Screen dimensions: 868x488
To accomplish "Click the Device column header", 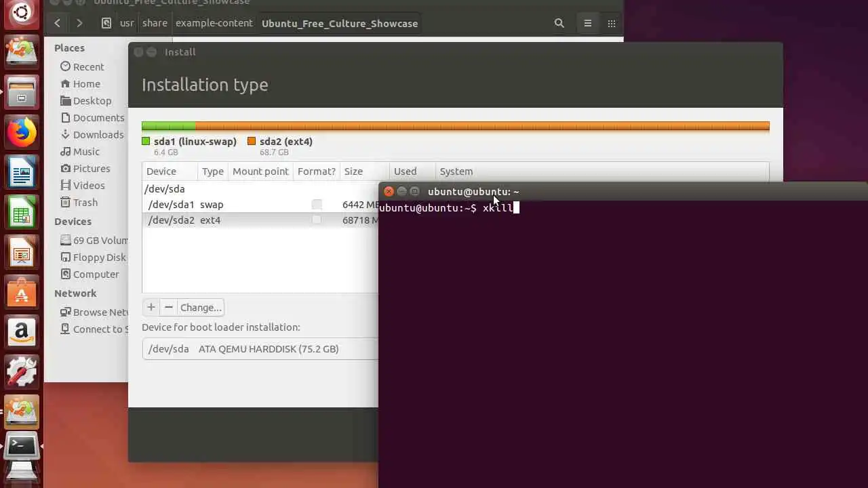I will click(x=170, y=171).
